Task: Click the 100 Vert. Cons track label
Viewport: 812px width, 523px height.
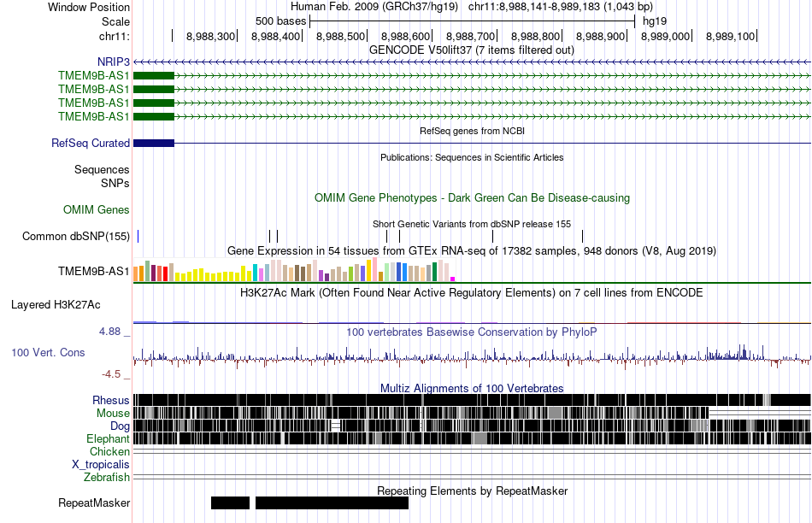Action: click(48, 353)
